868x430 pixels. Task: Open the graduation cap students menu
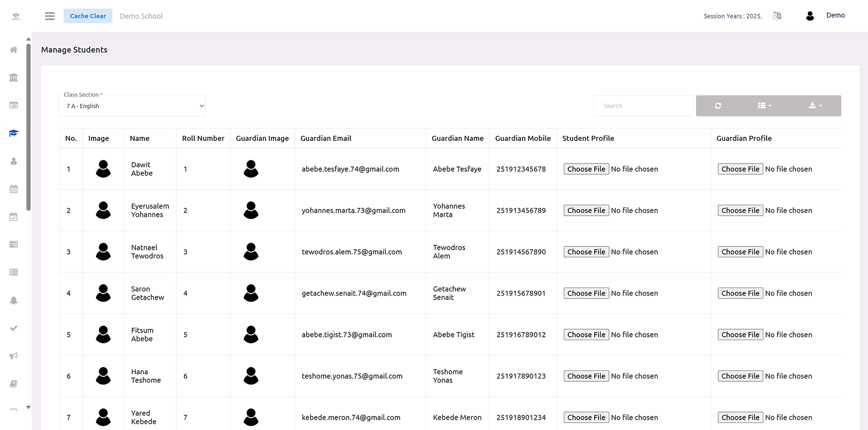point(14,133)
